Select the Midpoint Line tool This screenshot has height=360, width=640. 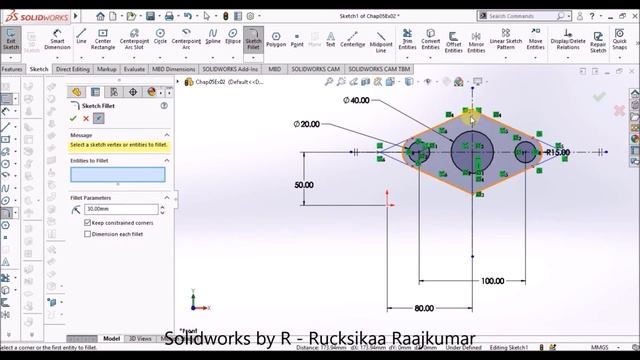[x=381, y=42]
